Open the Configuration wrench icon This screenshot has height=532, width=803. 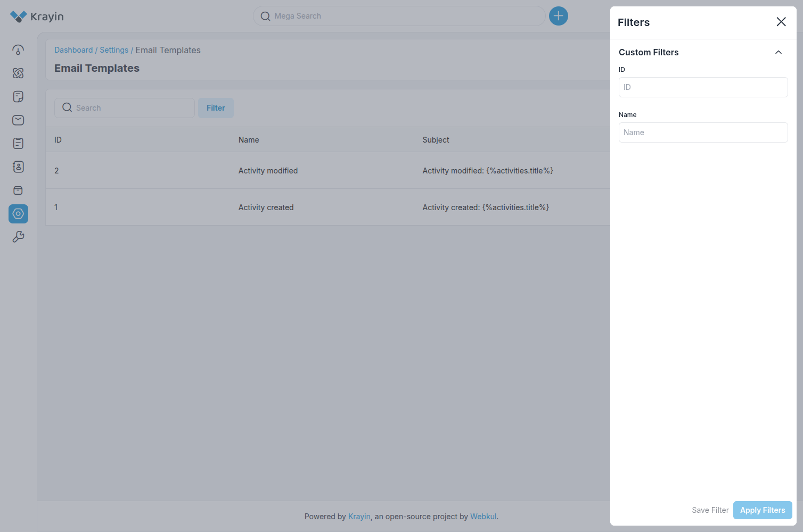(x=18, y=237)
